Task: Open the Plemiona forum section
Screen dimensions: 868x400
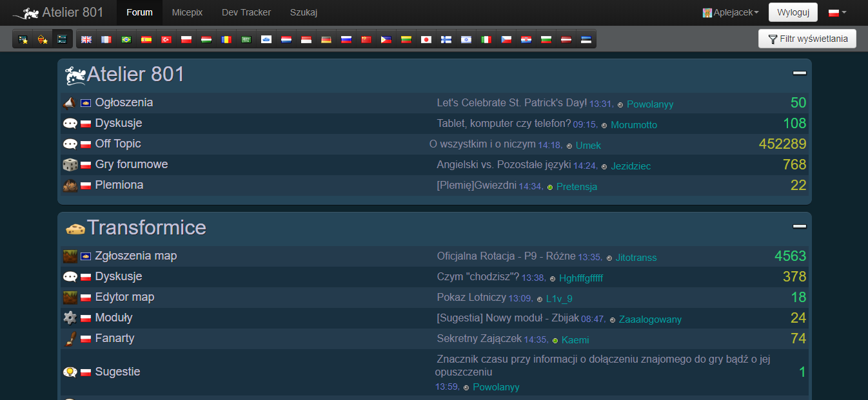Action: point(119,185)
